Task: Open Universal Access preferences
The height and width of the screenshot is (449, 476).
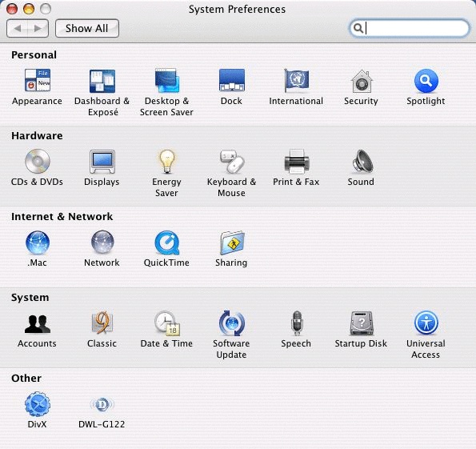Action: tap(426, 323)
